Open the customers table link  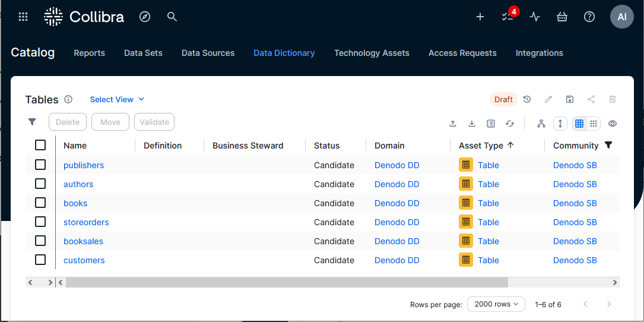pos(84,260)
